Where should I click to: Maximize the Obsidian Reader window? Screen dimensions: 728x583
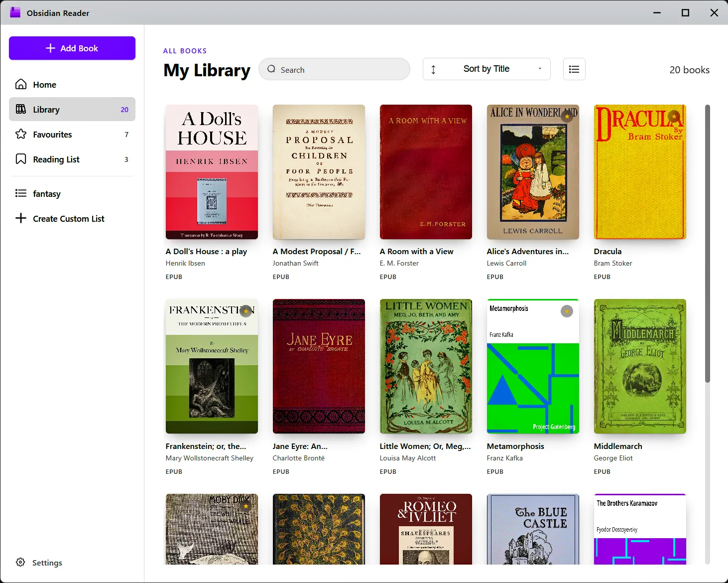[685, 12]
